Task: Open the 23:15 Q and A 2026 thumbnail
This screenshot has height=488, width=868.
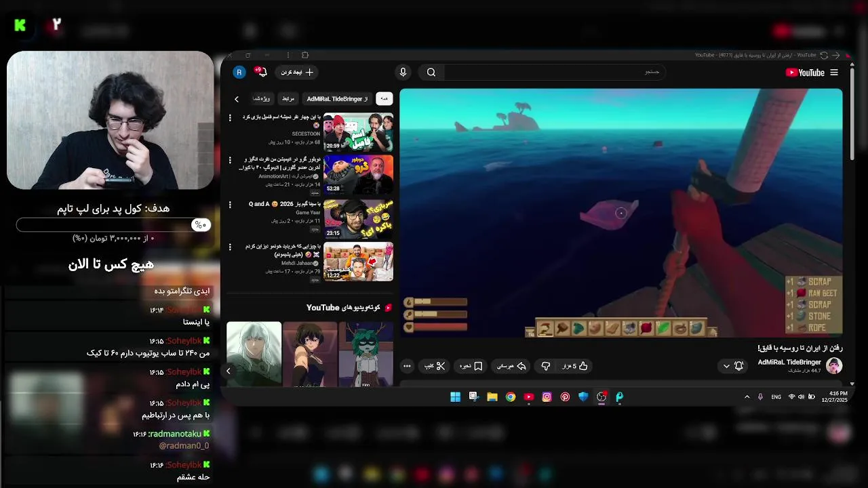Action: pos(358,218)
